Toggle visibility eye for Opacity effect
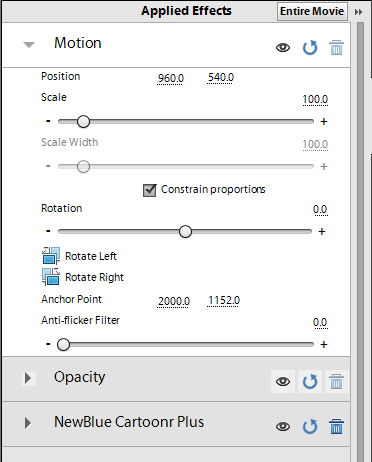Image resolution: width=372 pixels, height=462 pixels. 283,381
